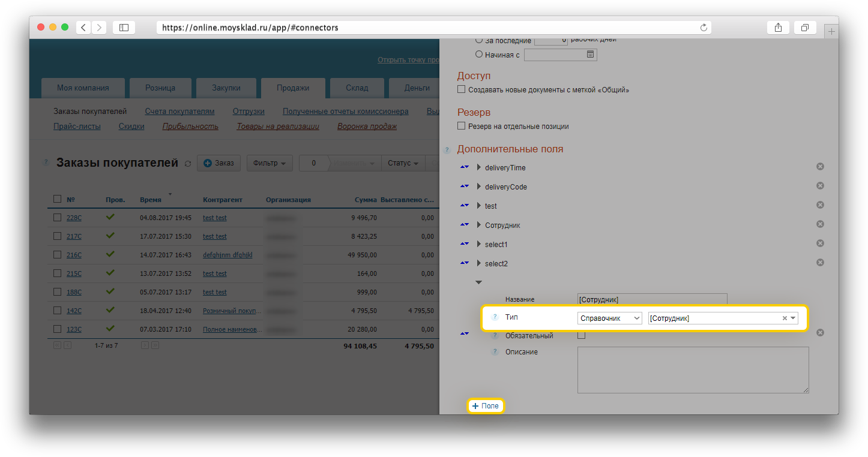Expand the test field
This screenshot has width=868, height=457.
(x=479, y=206)
